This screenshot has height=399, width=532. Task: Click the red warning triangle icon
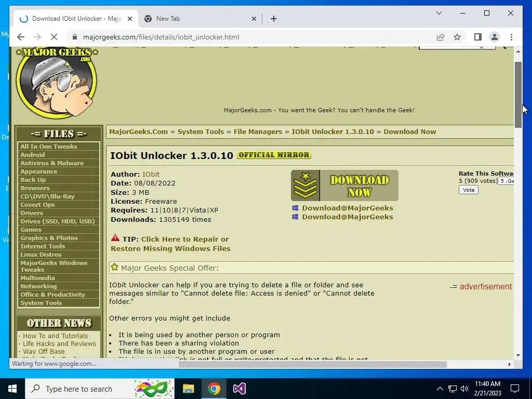pos(115,237)
